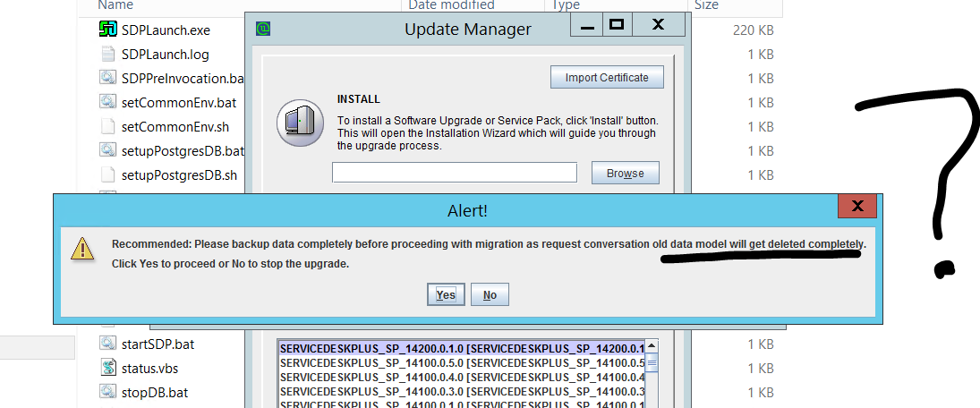Sort Explorer files by Size column
Screen dimensions: 980x408
[706, 5]
